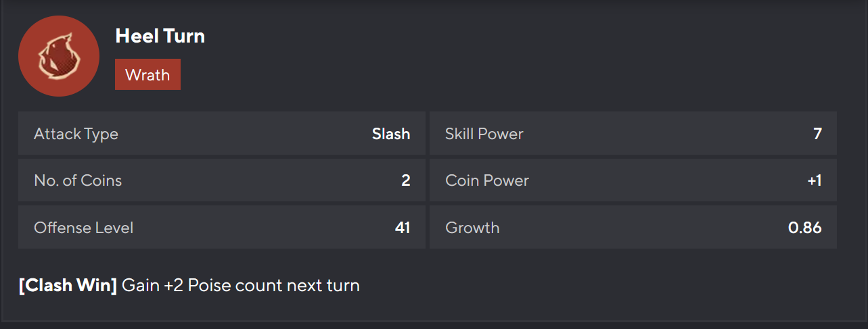Click the No. of Coins label

pyautogui.click(x=78, y=180)
